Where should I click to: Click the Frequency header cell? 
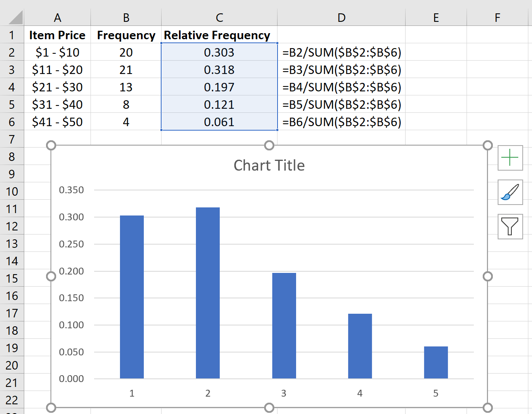pos(126,35)
